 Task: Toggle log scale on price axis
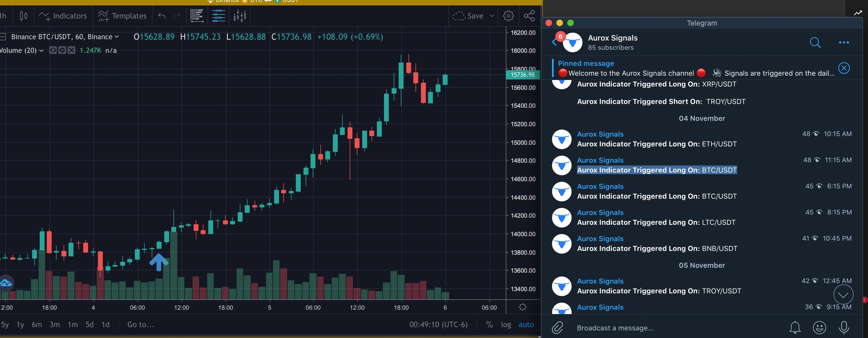[x=506, y=324]
